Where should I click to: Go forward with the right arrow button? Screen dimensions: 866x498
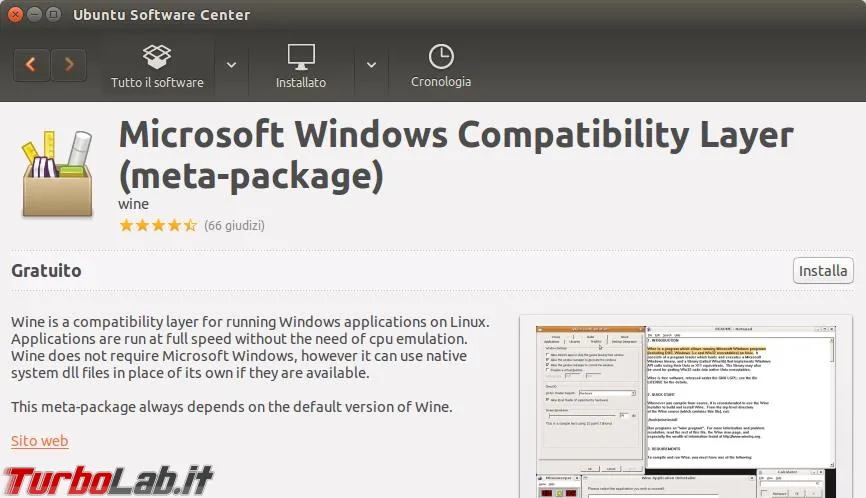68,65
